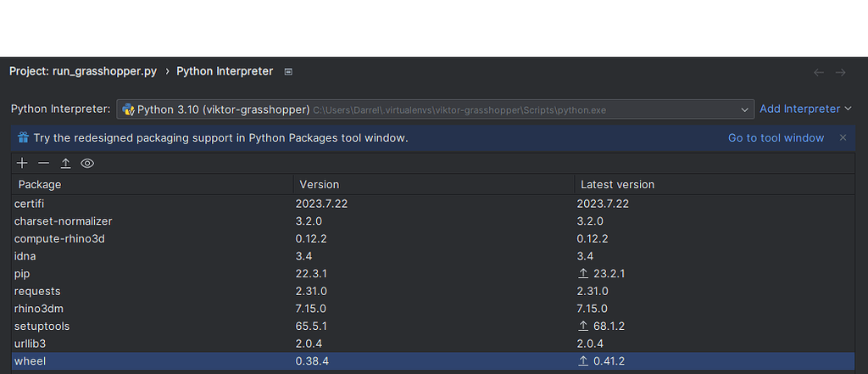Click the Python Interpreter breadcrumb title
The width and height of the screenshot is (868, 374).
225,71
